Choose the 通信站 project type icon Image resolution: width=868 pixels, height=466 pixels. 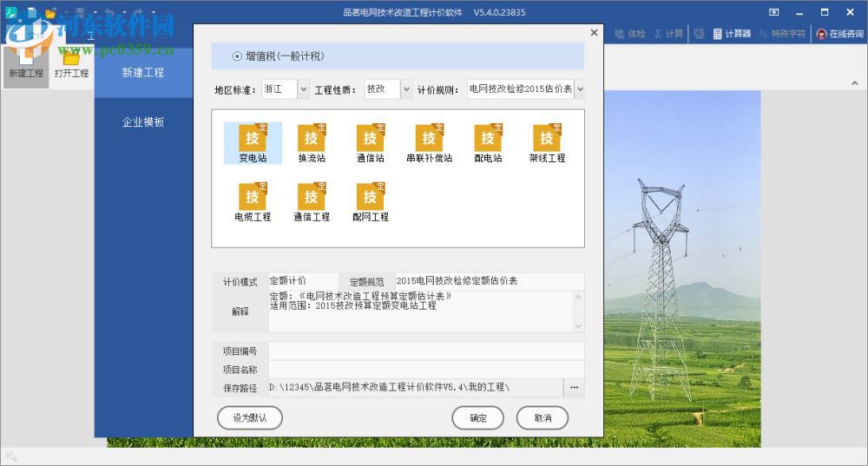(x=371, y=143)
